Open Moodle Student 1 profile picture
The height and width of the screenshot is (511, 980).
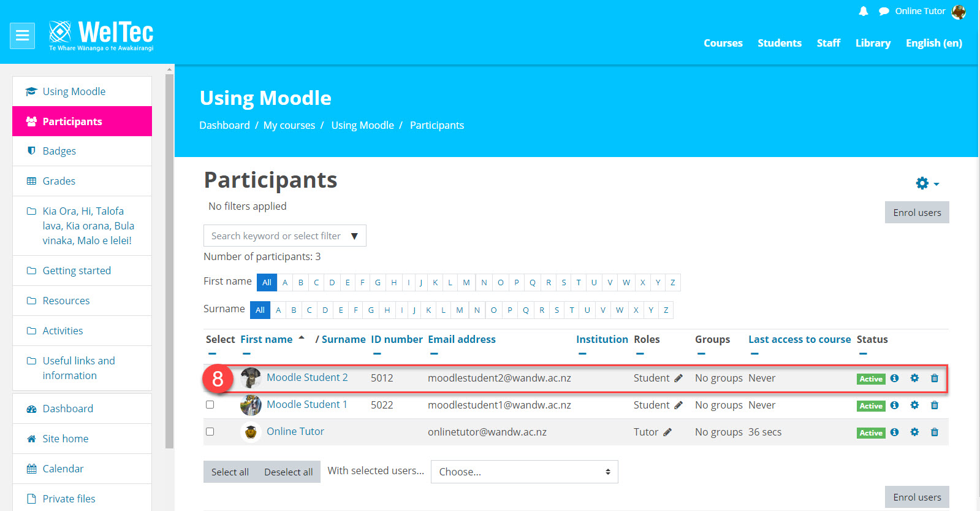[x=251, y=405]
